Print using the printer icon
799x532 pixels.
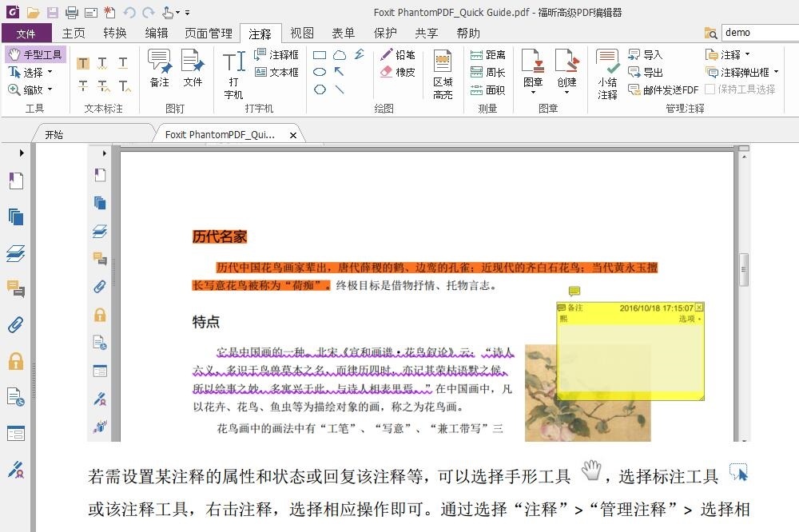pos(72,12)
